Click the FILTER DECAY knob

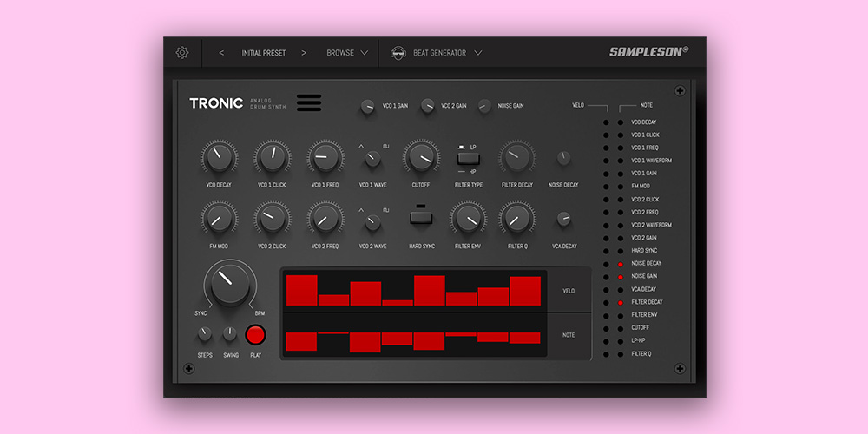(x=517, y=157)
